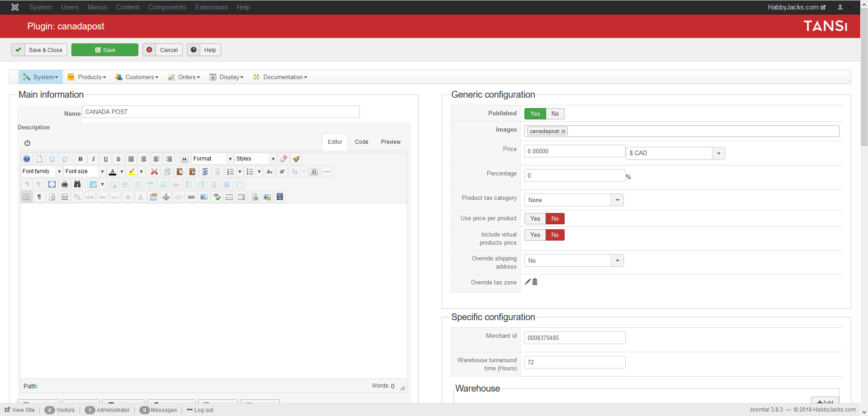Image resolution: width=868 pixels, height=416 pixels.
Task: Delete the Override tax zone trash icon
Action: pyautogui.click(x=535, y=282)
